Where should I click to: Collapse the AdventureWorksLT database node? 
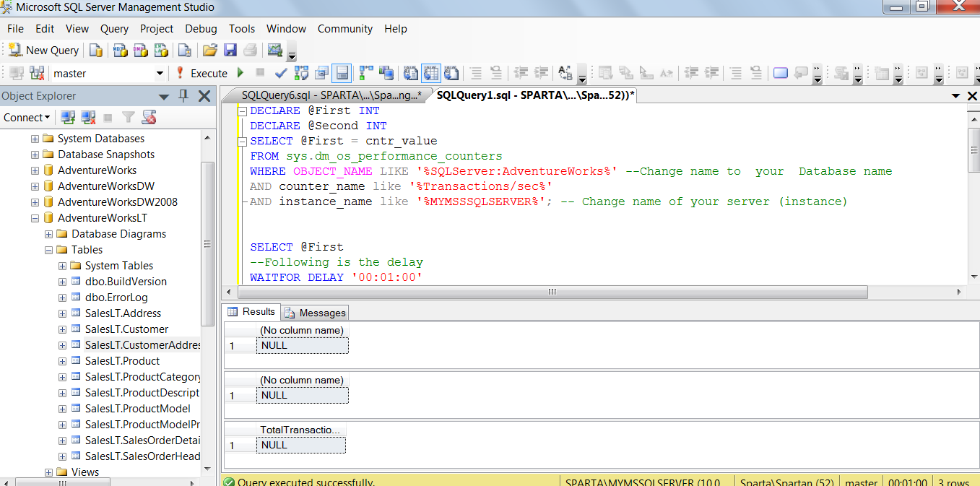35,218
